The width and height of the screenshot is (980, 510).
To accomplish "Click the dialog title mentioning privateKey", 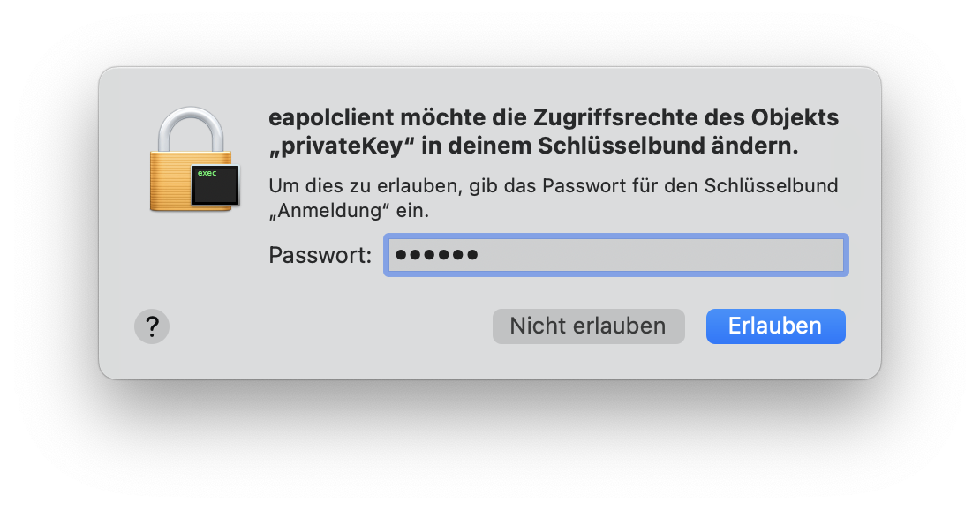I will 553,130.
